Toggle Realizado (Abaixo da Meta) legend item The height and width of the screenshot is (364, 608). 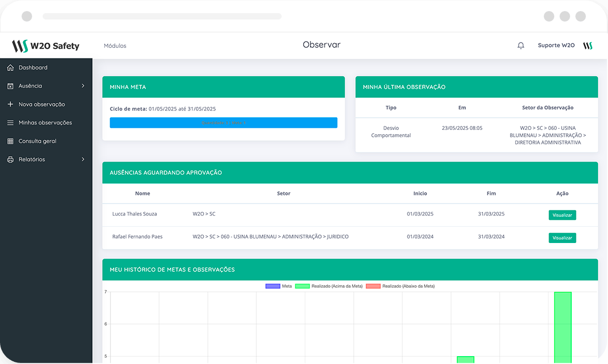point(400,286)
